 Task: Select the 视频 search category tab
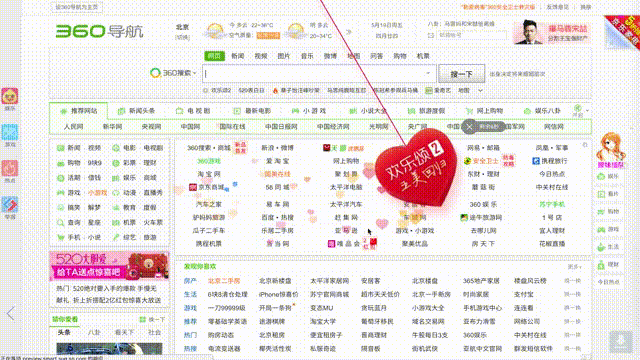[261, 56]
